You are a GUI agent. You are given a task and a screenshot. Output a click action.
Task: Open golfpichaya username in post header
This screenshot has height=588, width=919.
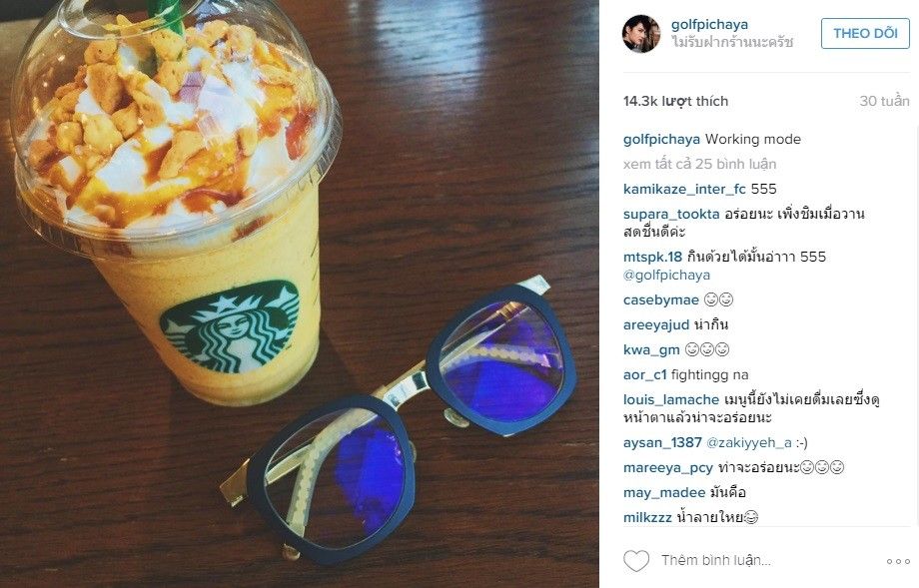pyautogui.click(x=709, y=25)
